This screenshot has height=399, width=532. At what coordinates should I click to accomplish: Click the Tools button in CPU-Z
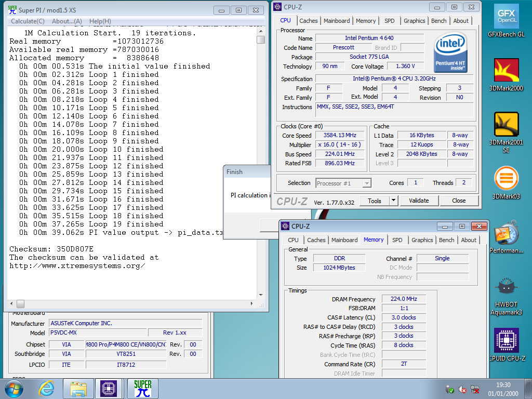click(x=374, y=201)
